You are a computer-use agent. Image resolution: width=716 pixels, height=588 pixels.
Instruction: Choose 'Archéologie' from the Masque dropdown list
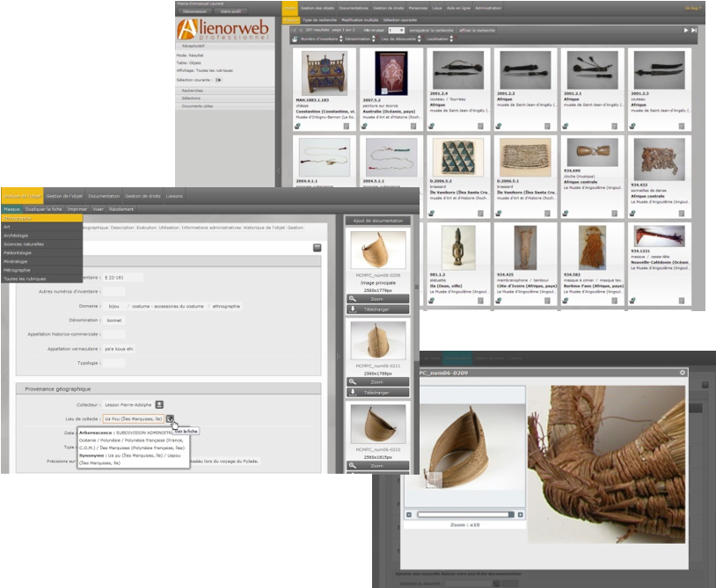click(18, 236)
